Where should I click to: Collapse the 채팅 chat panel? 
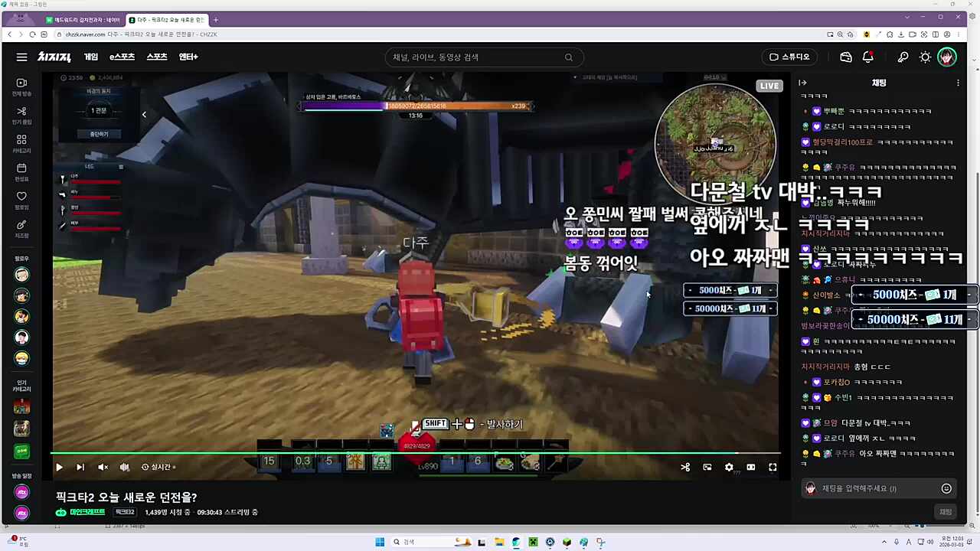pos(802,83)
